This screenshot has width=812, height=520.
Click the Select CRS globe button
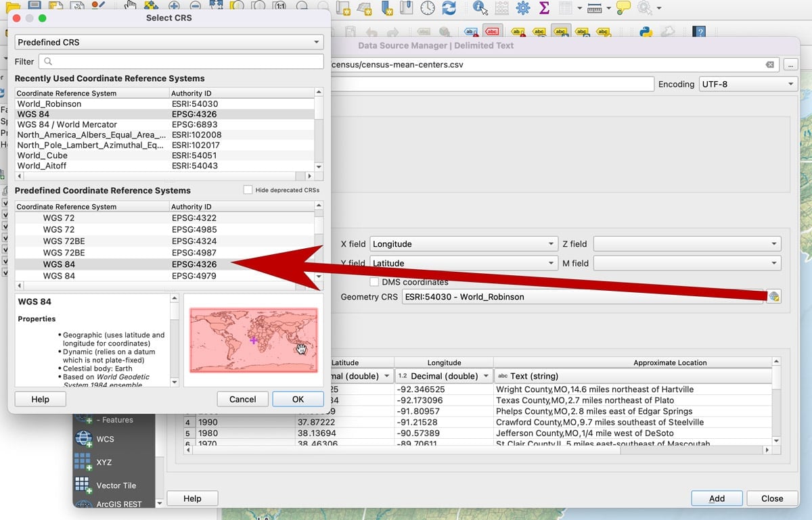click(x=773, y=297)
